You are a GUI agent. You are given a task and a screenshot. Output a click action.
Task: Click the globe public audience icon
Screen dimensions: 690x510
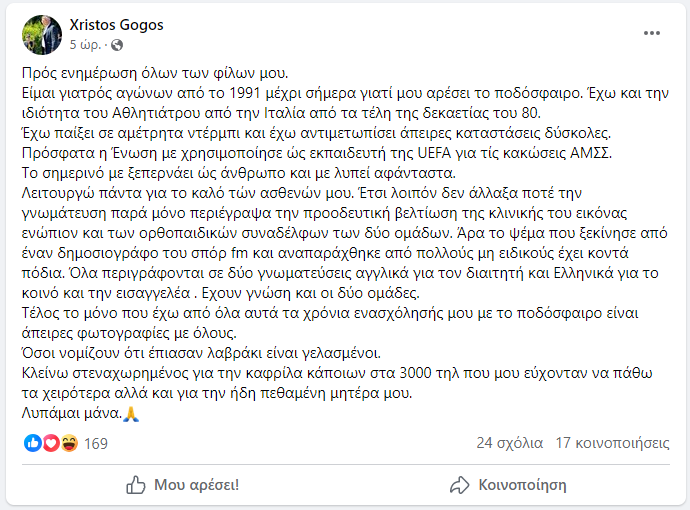click(x=117, y=45)
